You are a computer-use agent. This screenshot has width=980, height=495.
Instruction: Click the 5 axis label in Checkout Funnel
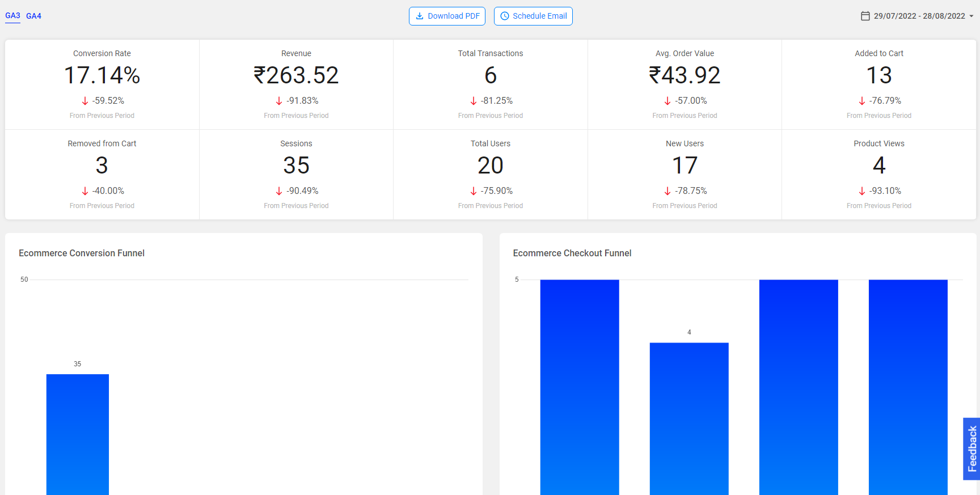(x=517, y=280)
